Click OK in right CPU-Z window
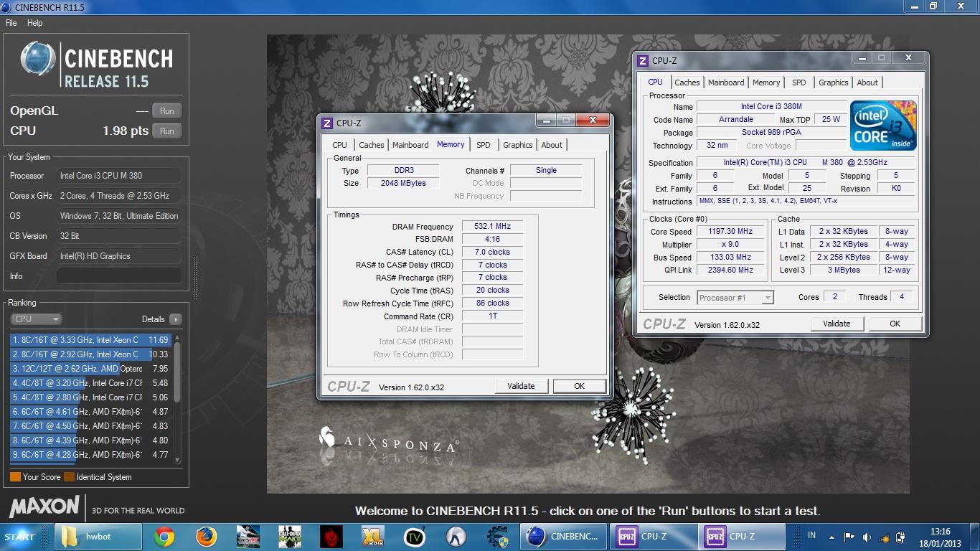980x551 pixels. [x=895, y=324]
